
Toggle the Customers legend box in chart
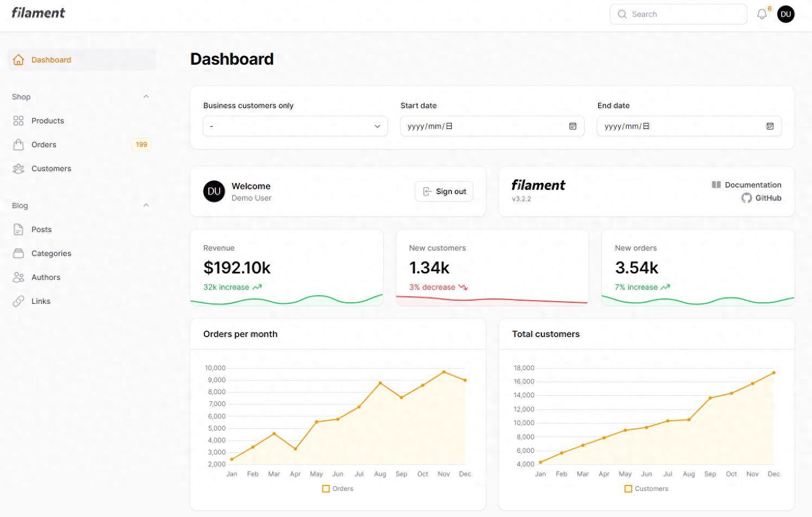628,489
